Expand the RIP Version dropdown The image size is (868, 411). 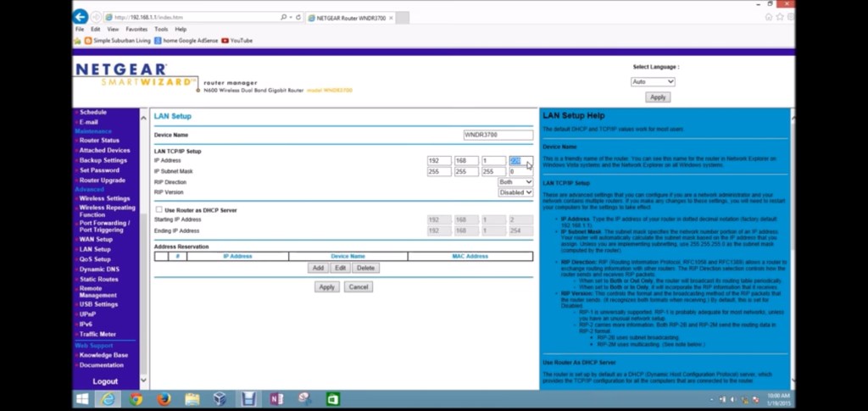(515, 192)
